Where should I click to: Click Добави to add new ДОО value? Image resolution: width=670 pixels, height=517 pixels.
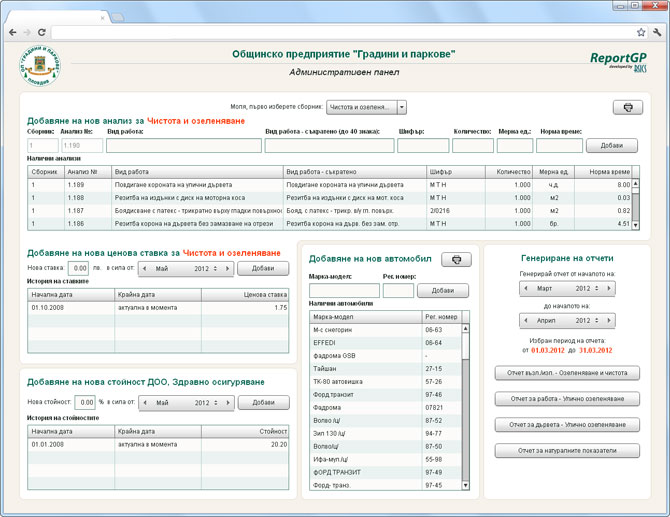tap(263, 402)
